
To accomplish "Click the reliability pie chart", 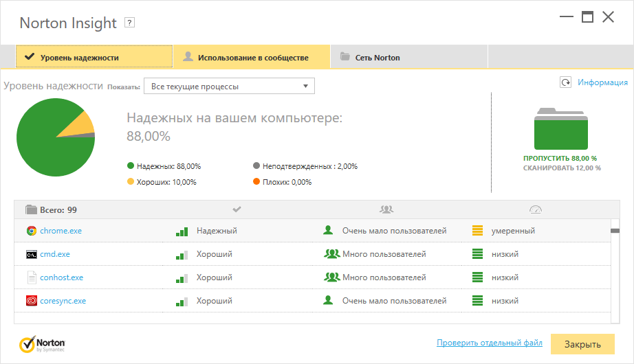I will point(56,137).
